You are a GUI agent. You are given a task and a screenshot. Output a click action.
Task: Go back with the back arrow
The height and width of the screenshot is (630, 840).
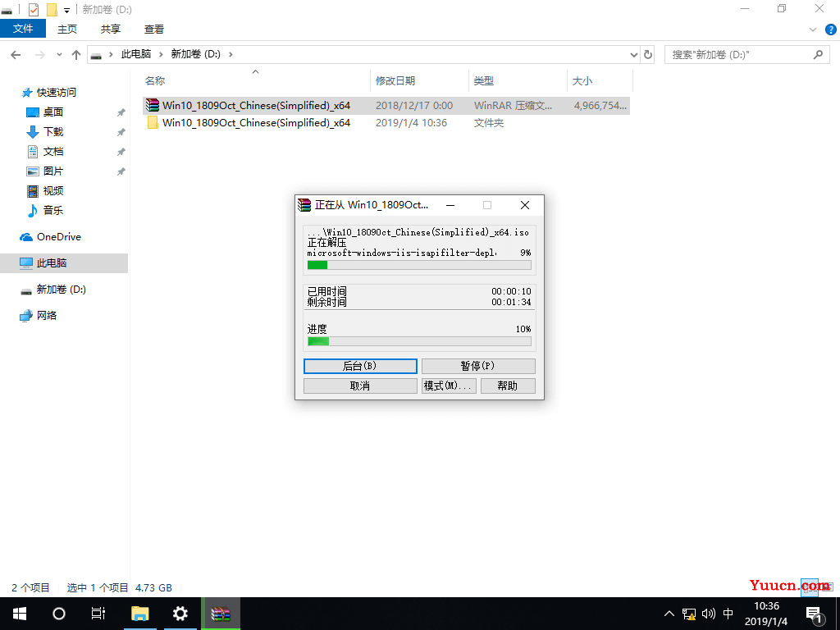(x=16, y=55)
